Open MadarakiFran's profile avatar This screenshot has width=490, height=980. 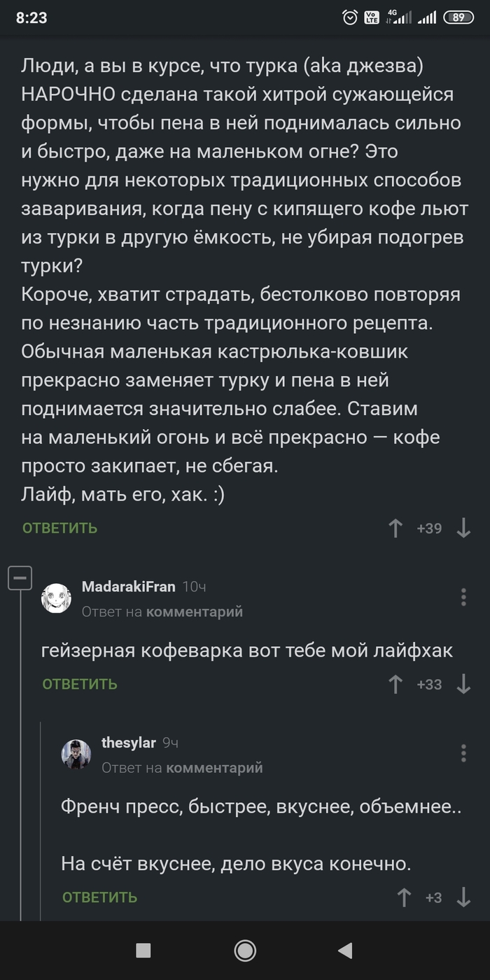[56, 598]
